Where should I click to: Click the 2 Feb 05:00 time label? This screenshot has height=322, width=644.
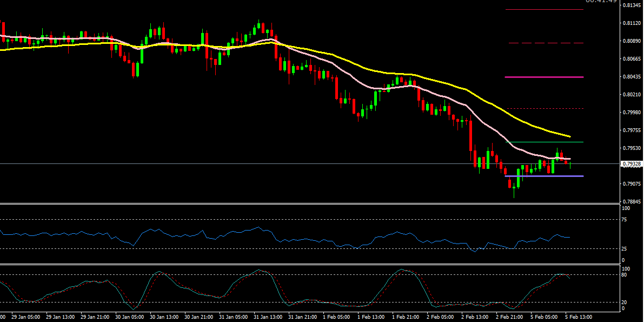click(x=440, y=318)
